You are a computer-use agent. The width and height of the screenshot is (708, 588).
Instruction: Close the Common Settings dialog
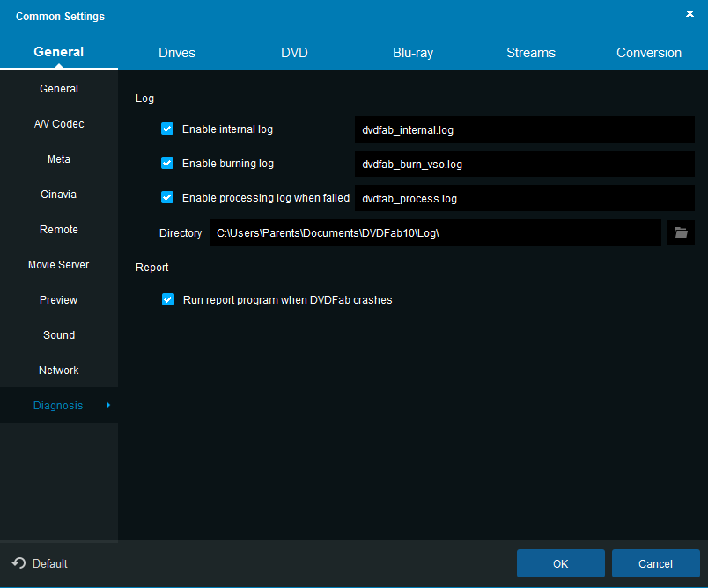(x=690, y=14)
